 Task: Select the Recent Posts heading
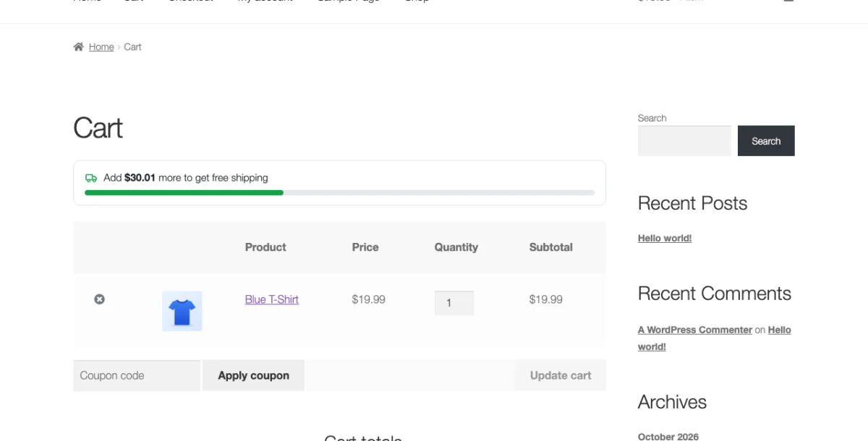pyautogui.click(x=692, y=204)
